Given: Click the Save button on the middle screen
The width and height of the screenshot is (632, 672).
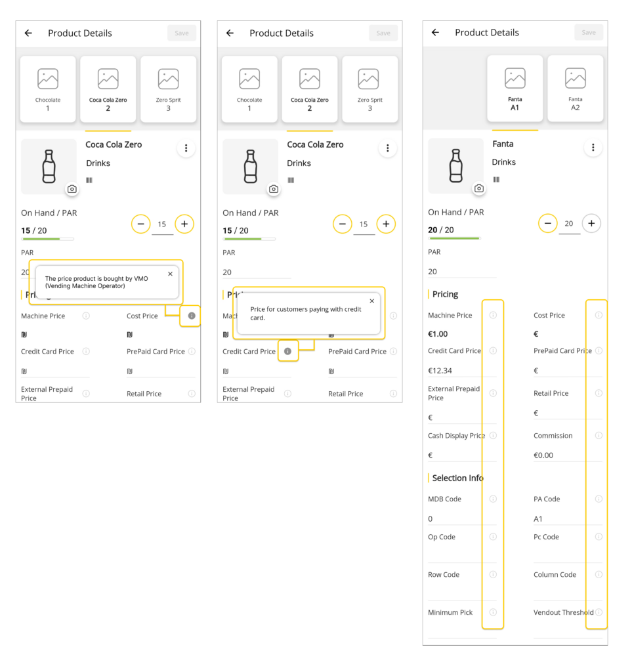Looking at the screenshot, I should (x=383, y=33).
